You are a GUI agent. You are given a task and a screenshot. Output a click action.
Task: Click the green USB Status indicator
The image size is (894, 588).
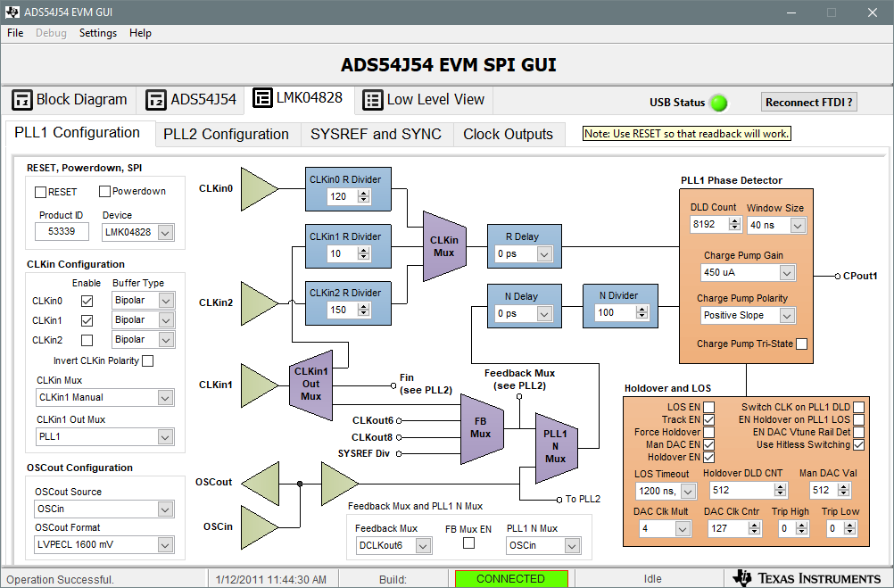[718, 103]
